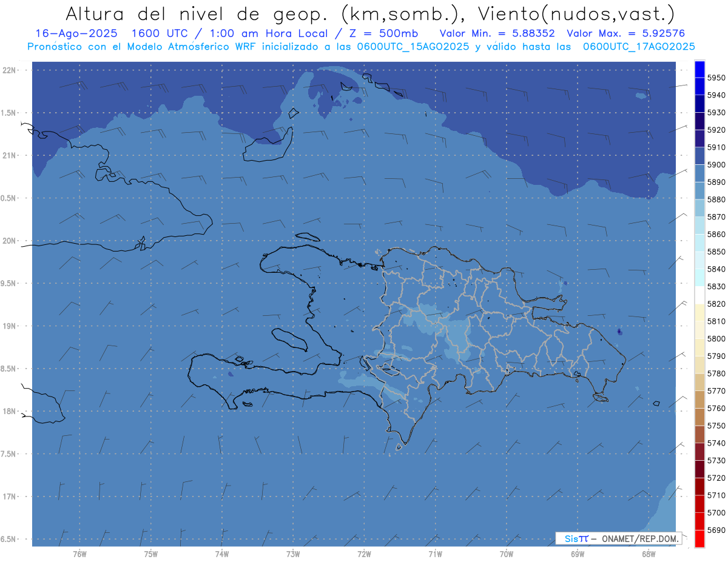Click the 'ONAMET/REP.DOM.' credit label

pyautogui.click(x=639, y=538)
